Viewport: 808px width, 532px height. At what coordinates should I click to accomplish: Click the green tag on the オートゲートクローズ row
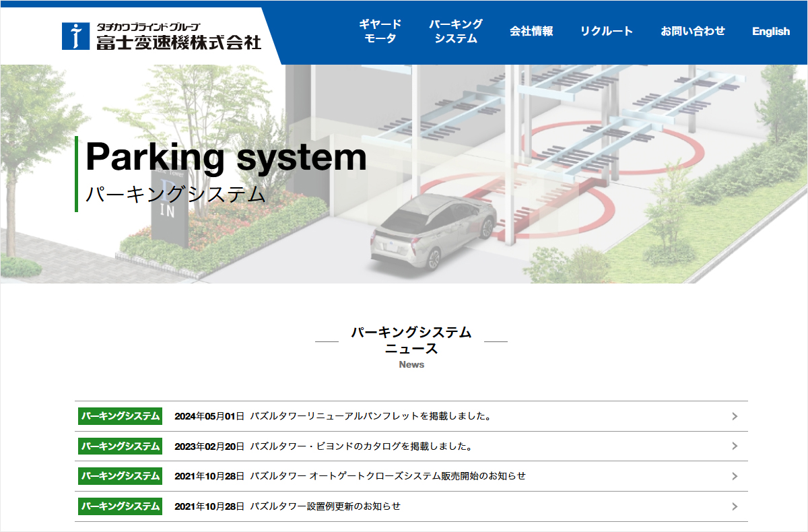(121, 476)
